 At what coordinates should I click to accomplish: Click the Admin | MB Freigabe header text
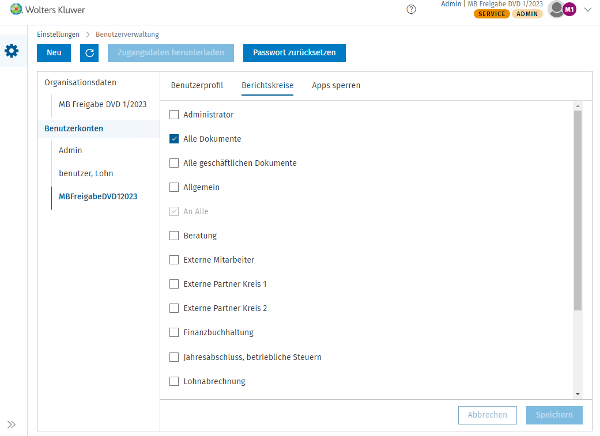click(x=492, y=4)
